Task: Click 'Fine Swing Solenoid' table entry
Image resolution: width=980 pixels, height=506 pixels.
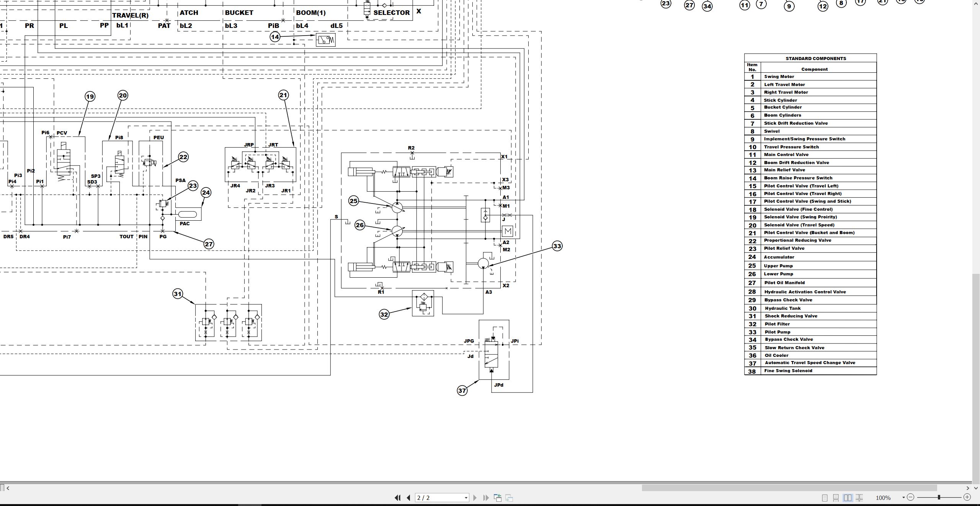Action: [x=788, y=371]
